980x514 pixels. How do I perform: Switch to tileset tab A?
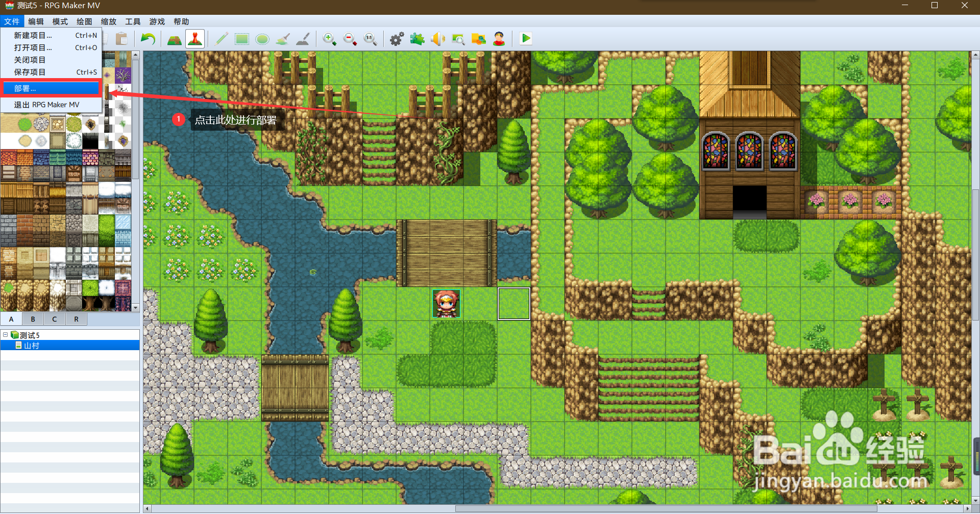[11, 319]
